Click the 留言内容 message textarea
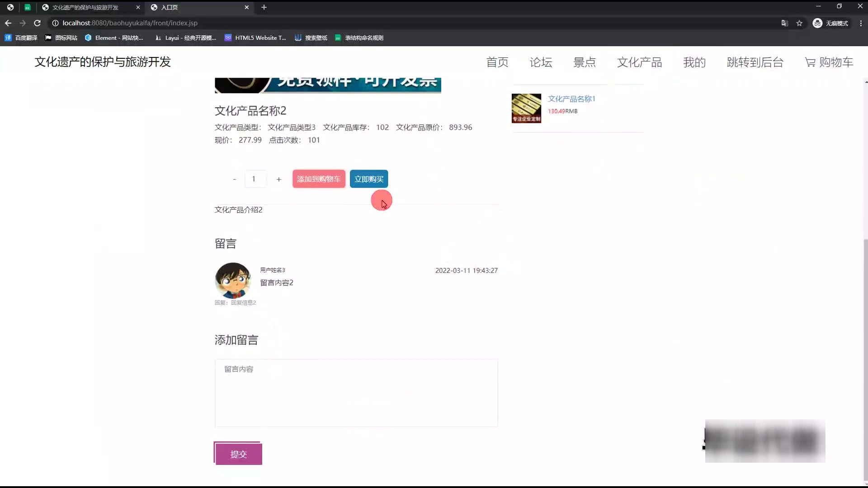This screenshot has width=868, height=488. coord(356,393)
